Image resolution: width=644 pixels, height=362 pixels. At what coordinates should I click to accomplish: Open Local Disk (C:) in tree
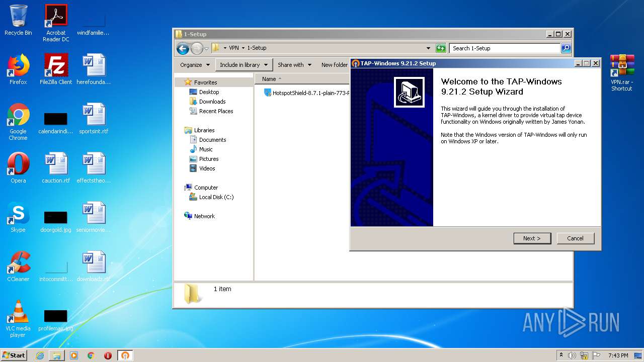[216, 197]
